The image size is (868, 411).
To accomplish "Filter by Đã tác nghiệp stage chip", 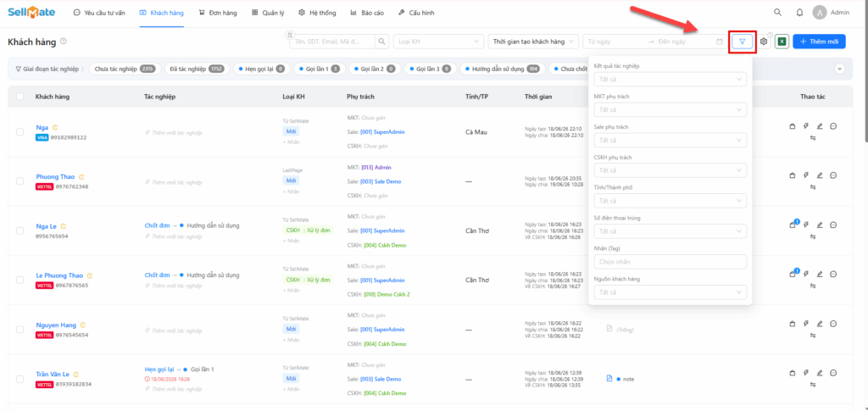I will pyautogui.click(x=197, y=69).
